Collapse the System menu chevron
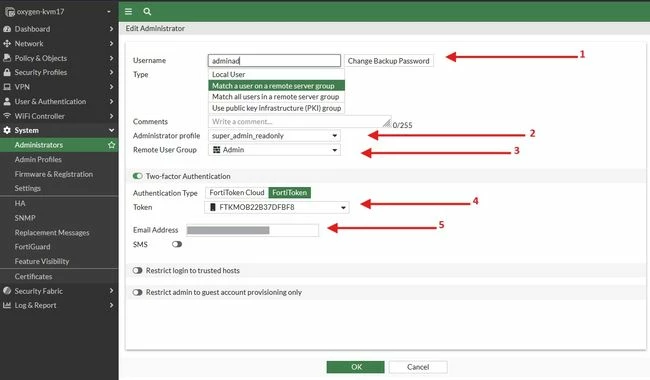The image size is (650, 380). click(111, 130)
